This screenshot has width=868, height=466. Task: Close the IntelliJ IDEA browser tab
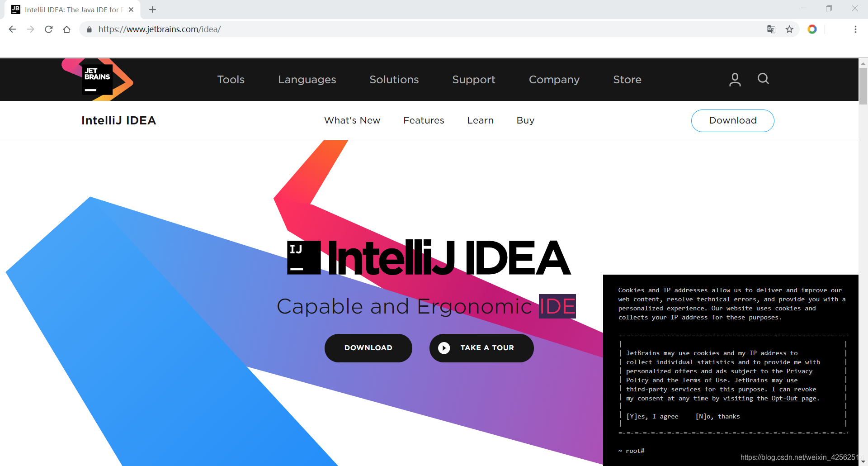click(131, 10)
